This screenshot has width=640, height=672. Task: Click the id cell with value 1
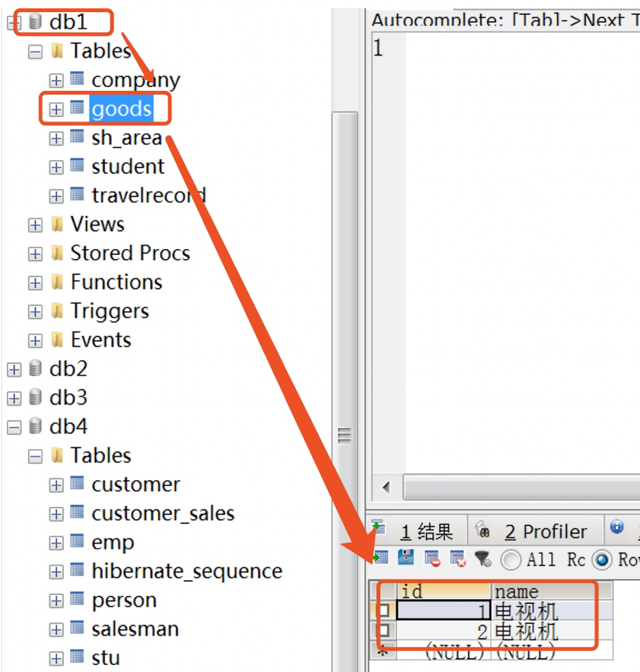pos(444,611)
